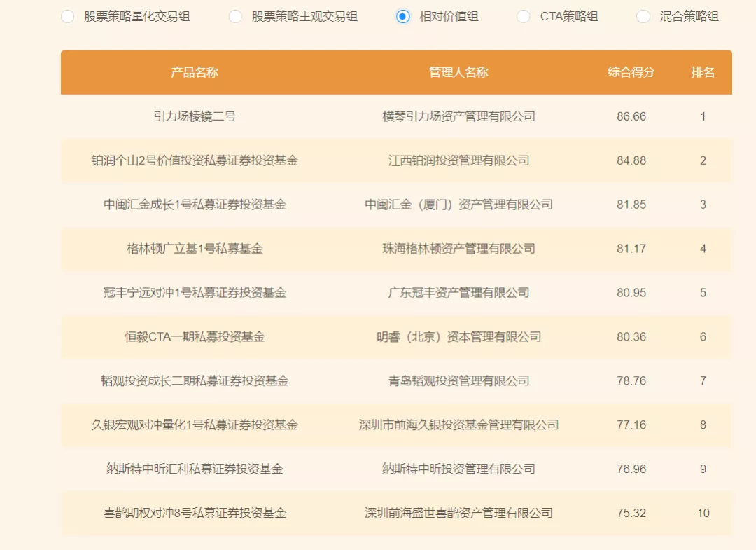Select the 相对价值组 radio button

[x=403, y=16]
